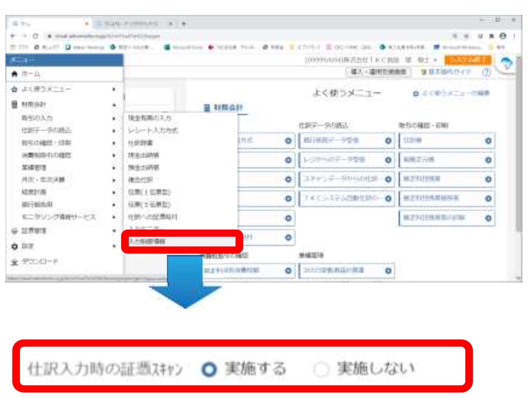Click gear icon on TKCシステム自動仕訳 card
This screenshot has height=398, width=532.
[388, 198]
